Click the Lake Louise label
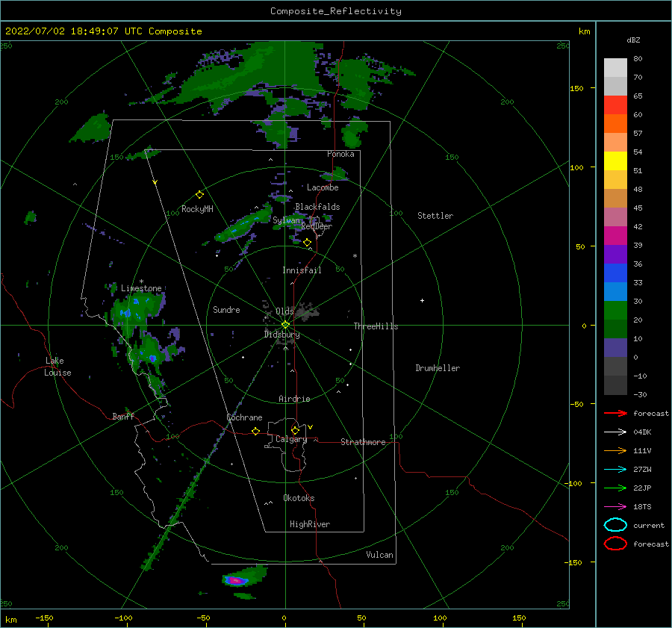The height and width of the screenshot is (628, 672). (57, 367)
